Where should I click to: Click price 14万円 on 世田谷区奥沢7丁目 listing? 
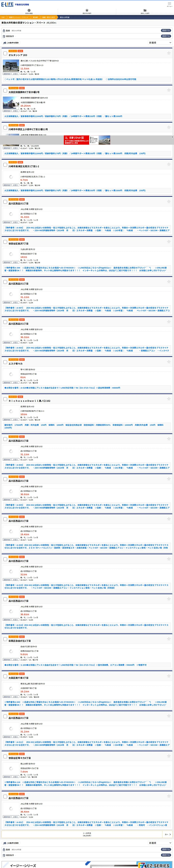(24, 257)
